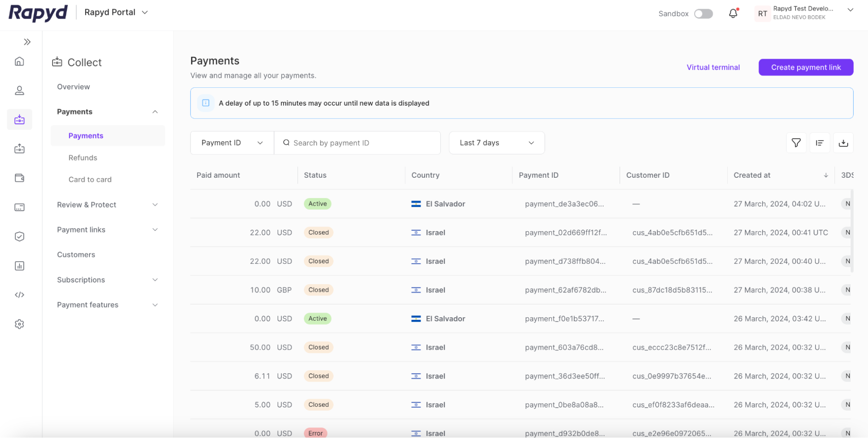
Task: Select the sort list icon
Action: (820, 143)
